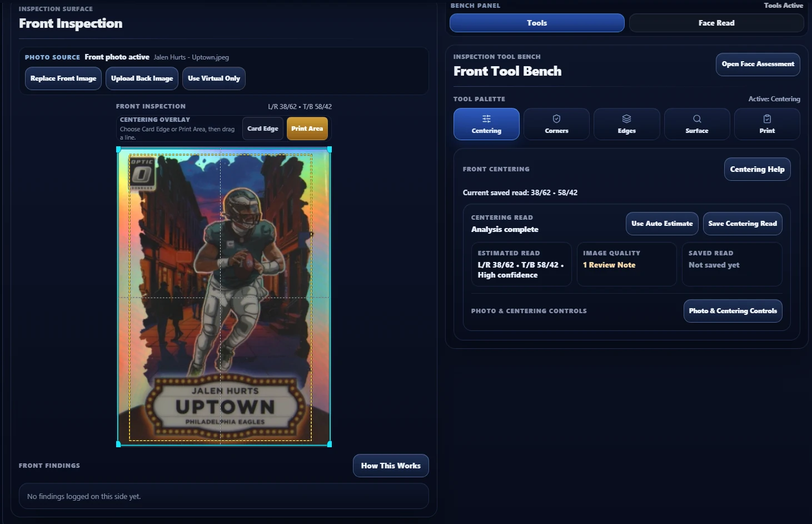The width and height of the screenshot is (812, 524).
Task: Click top-right card edge handle
Action: (330, 149)
